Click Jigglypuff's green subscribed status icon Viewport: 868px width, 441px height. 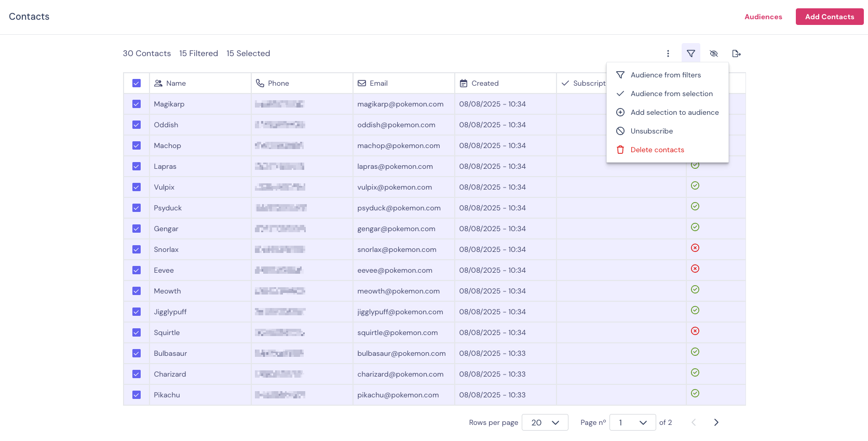[x=695, y=310]
